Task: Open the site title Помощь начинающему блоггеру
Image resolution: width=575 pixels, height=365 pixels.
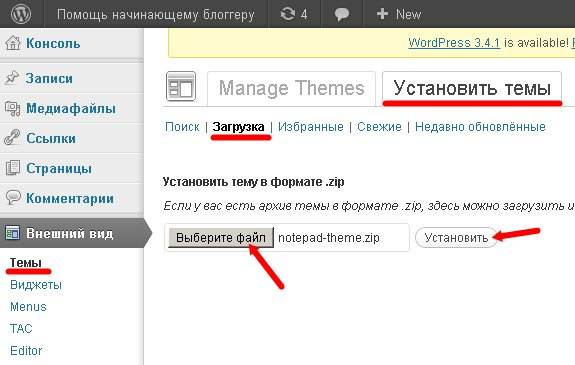Action: (x=155, y=15)
